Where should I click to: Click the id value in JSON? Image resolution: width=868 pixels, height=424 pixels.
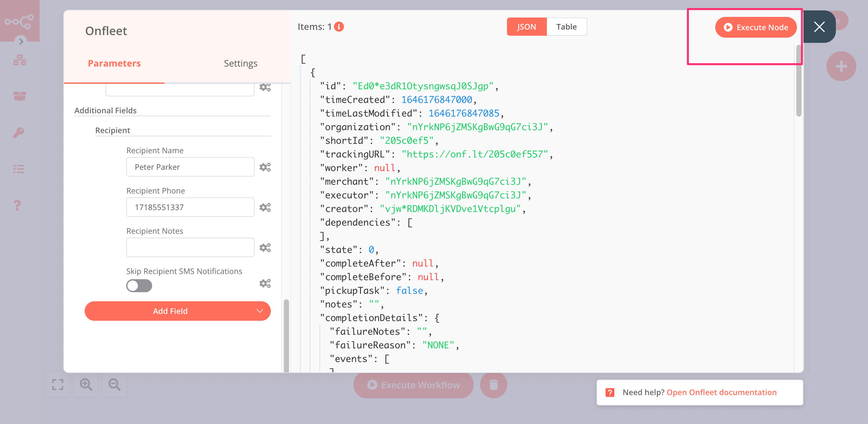coord(423,86)
